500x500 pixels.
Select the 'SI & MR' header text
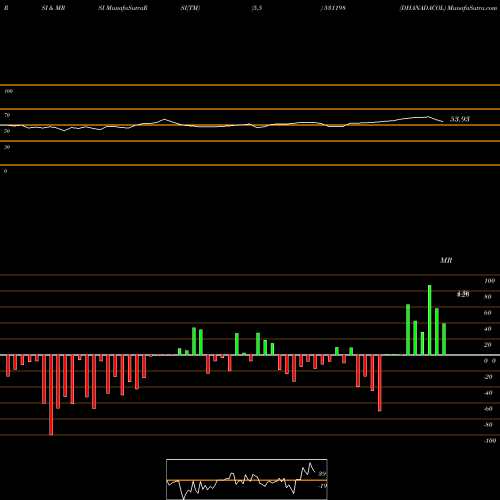pos(53,8)
